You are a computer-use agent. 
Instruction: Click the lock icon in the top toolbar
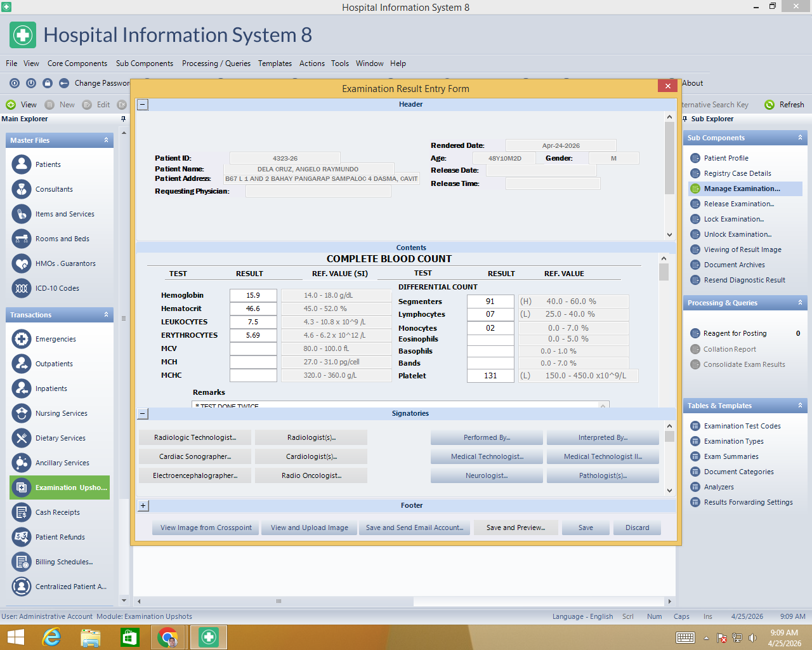[48, 83]
